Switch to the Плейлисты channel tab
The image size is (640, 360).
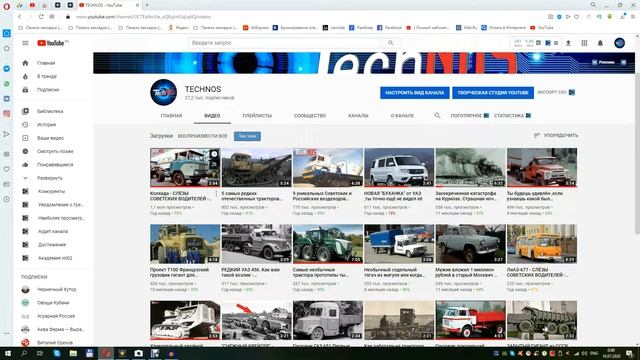coord(257,116)
